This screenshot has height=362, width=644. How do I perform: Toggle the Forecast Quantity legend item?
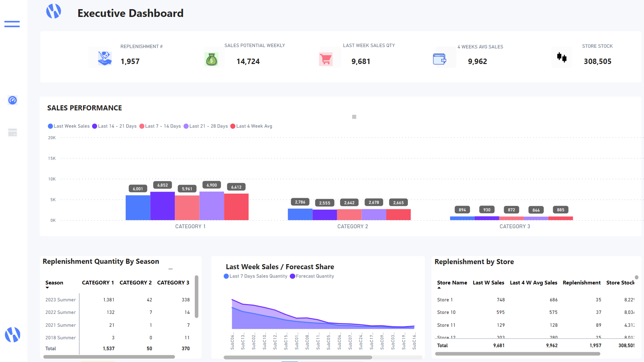(311, 276)
